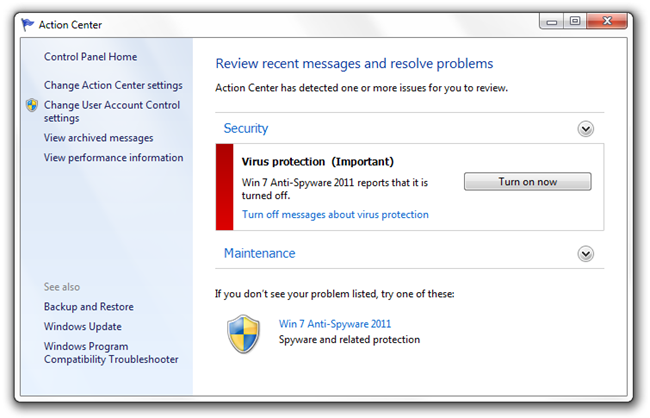Click the Security section heading

click(x=246, y=129)
